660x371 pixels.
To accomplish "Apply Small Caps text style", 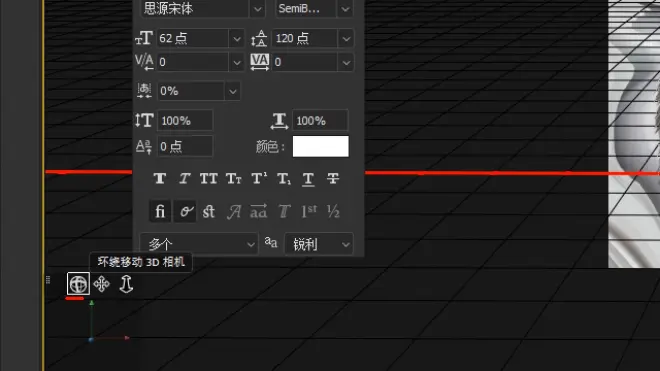I will click(234, 179).
